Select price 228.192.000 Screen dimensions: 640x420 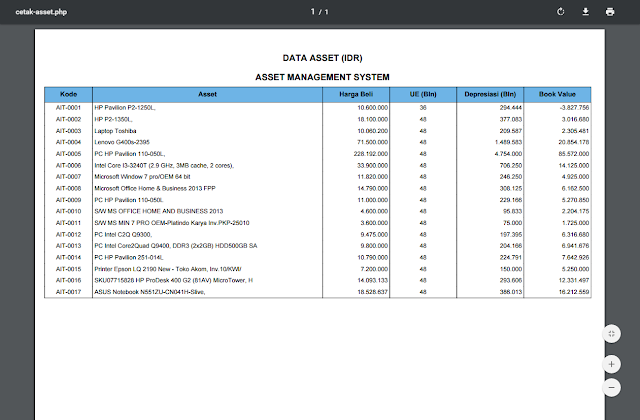tap(371, 154)
